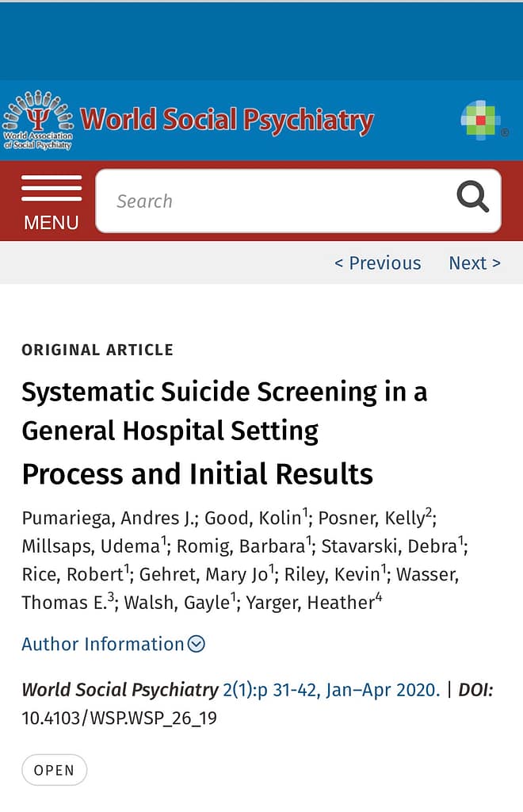Go to the Previous article

[377, 263]
